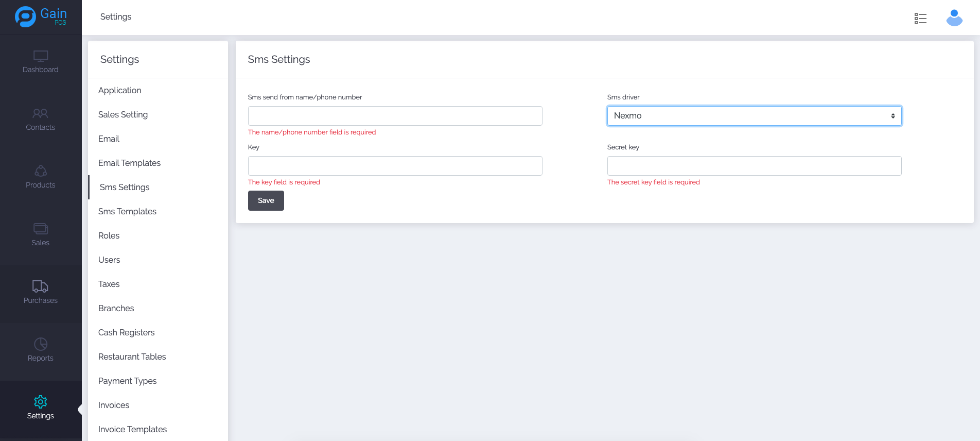Viewport: 980px width, 441px height.
Task: Open the Payment Types settings page
Action: click(127, 381)
